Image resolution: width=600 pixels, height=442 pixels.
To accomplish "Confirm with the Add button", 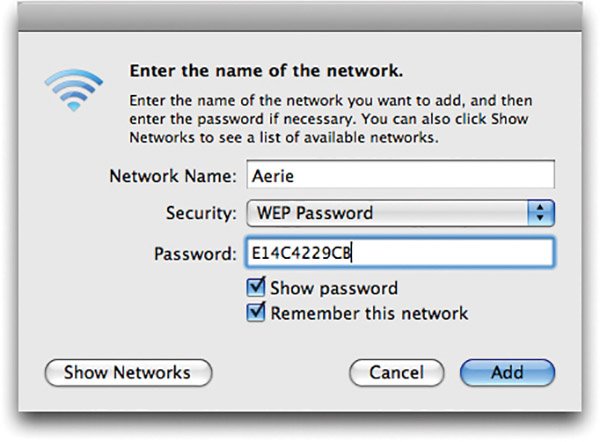I will tap(506, 372).
